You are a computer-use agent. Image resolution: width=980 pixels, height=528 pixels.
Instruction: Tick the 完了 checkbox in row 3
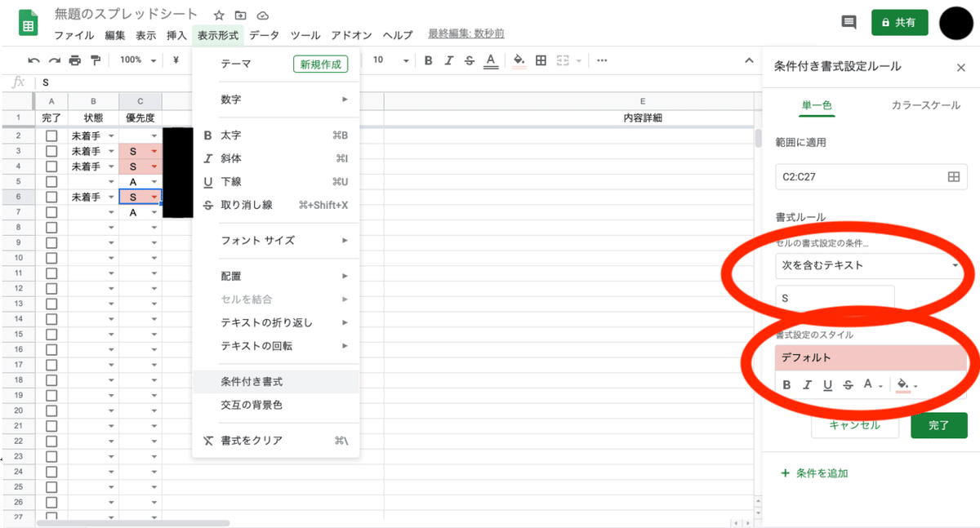(51, 151)
